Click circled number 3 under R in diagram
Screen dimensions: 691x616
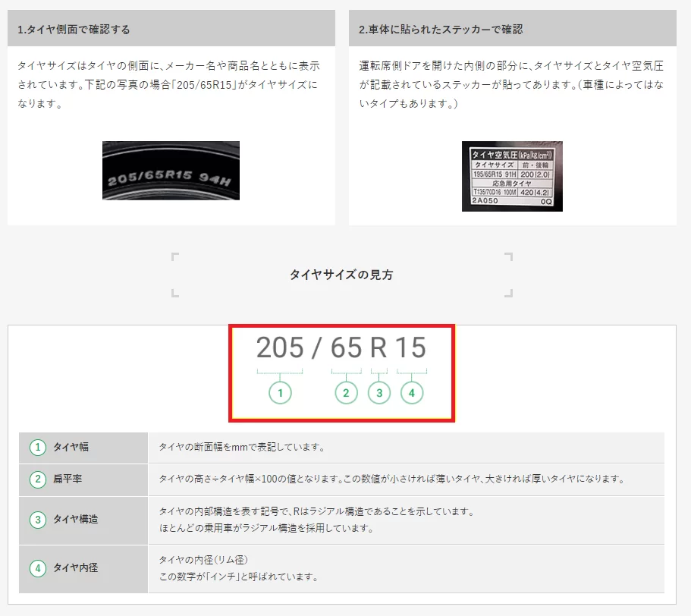[379, 392]
